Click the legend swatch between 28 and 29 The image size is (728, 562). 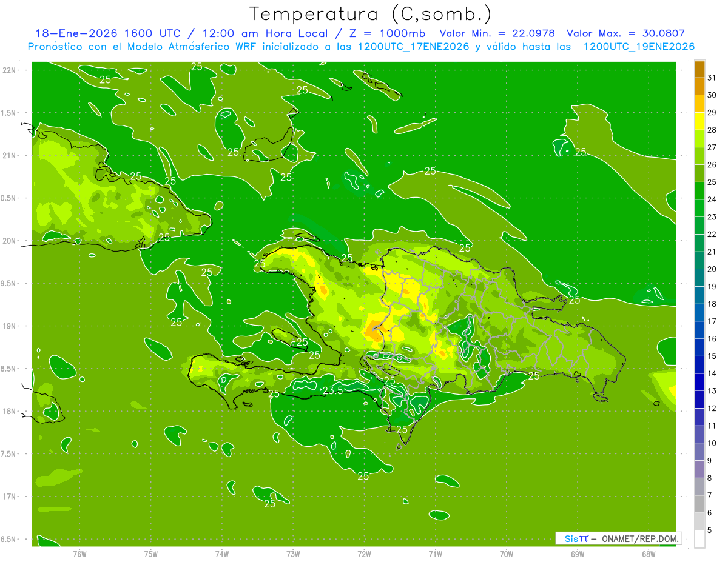pyautogui.click(x=699, y=121)
